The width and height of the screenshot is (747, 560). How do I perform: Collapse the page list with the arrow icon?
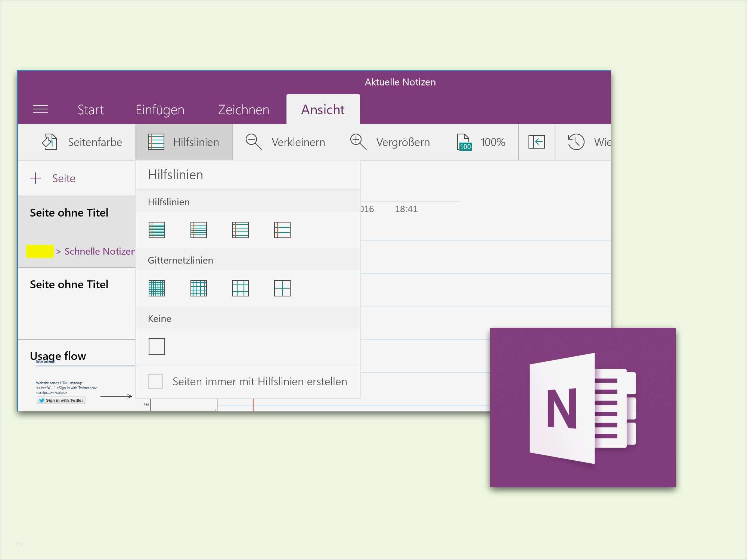(x=537, y=142)
